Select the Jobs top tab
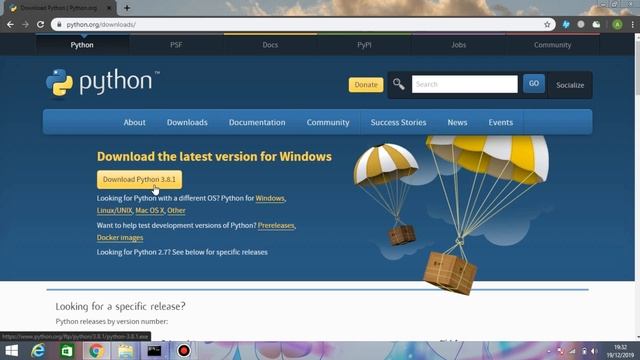 click(459, 45)
